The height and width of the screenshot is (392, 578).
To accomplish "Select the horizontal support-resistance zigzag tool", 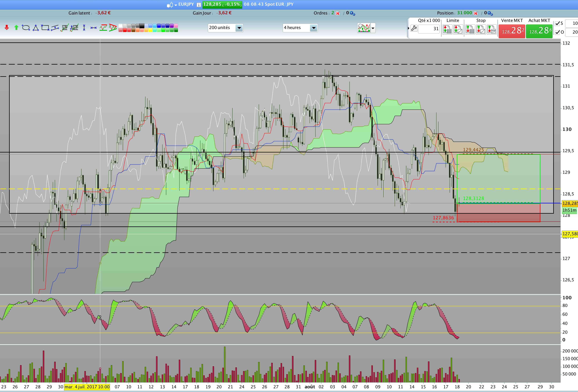I will 103,28.
